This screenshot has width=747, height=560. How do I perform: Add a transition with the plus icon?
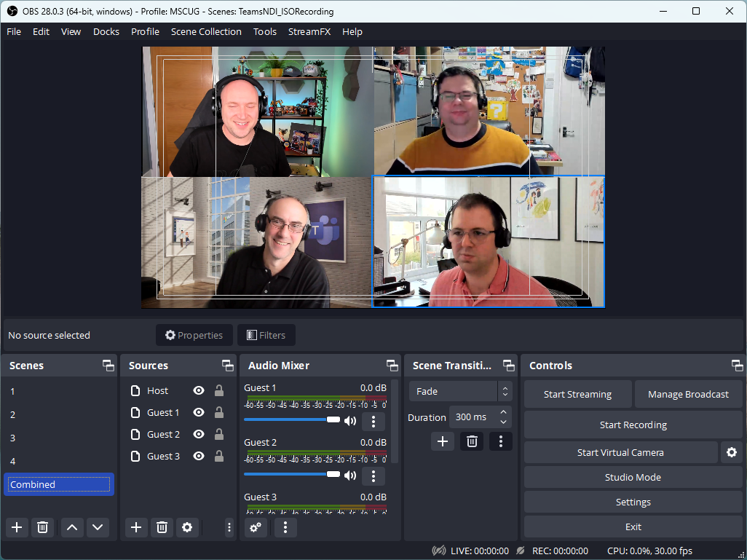(443, 441)
